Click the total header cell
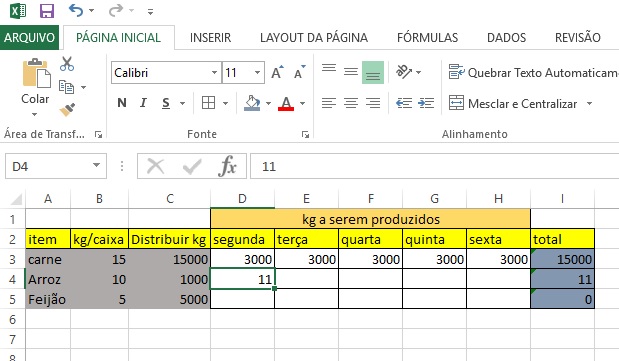 coord(562,239)
